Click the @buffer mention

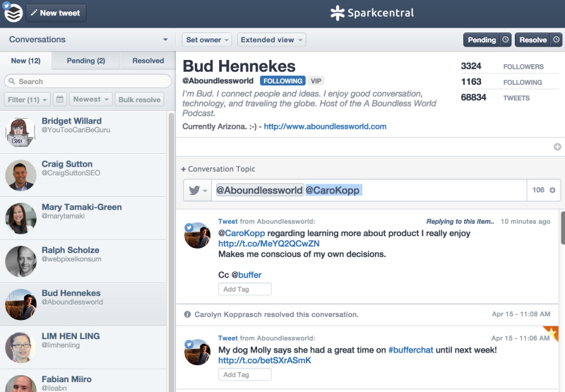pyautogui.click(x=246, y=275)
